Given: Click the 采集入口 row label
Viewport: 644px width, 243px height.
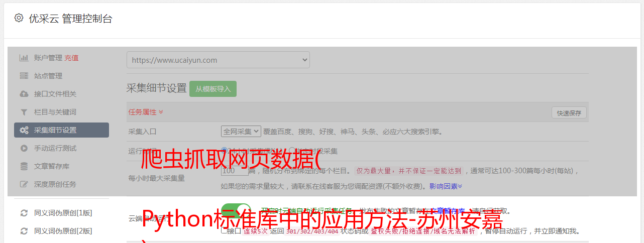Looking at the screenshot, I should tap(143, 132).
